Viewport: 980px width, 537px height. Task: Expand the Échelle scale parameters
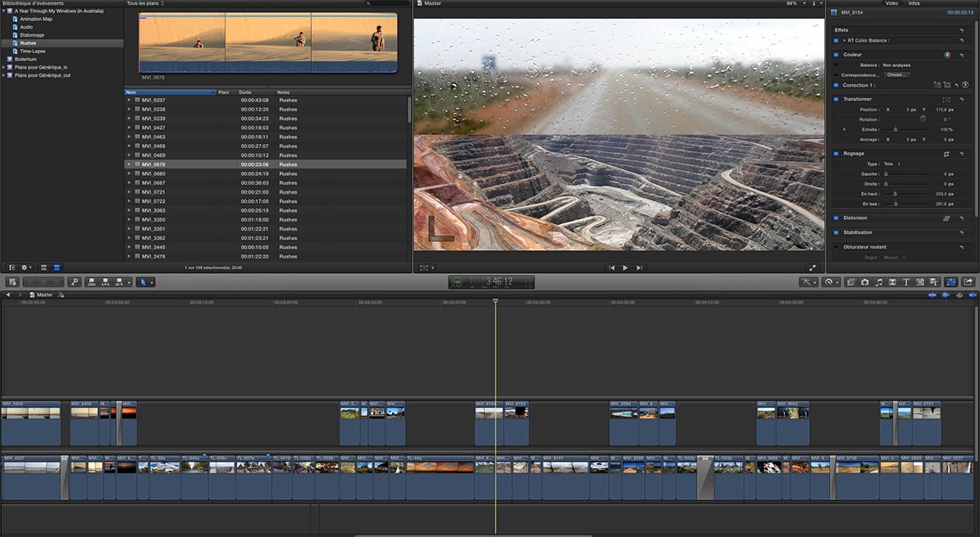(844, 129)
